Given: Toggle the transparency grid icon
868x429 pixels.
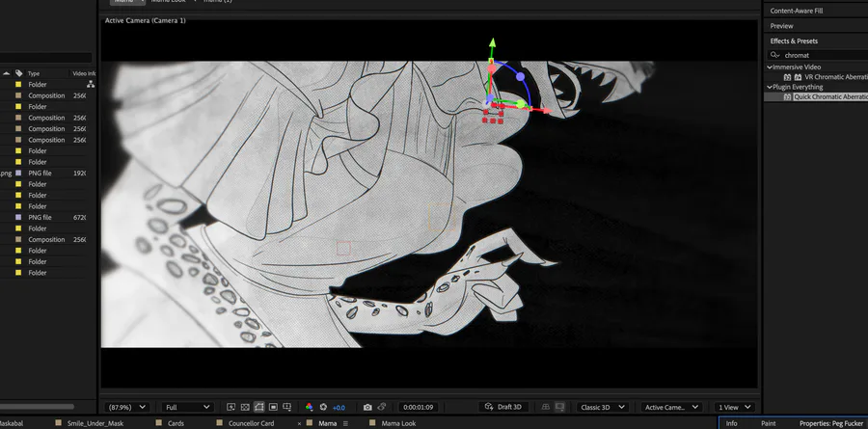Looking at the screenshot, I should point(245,407).
